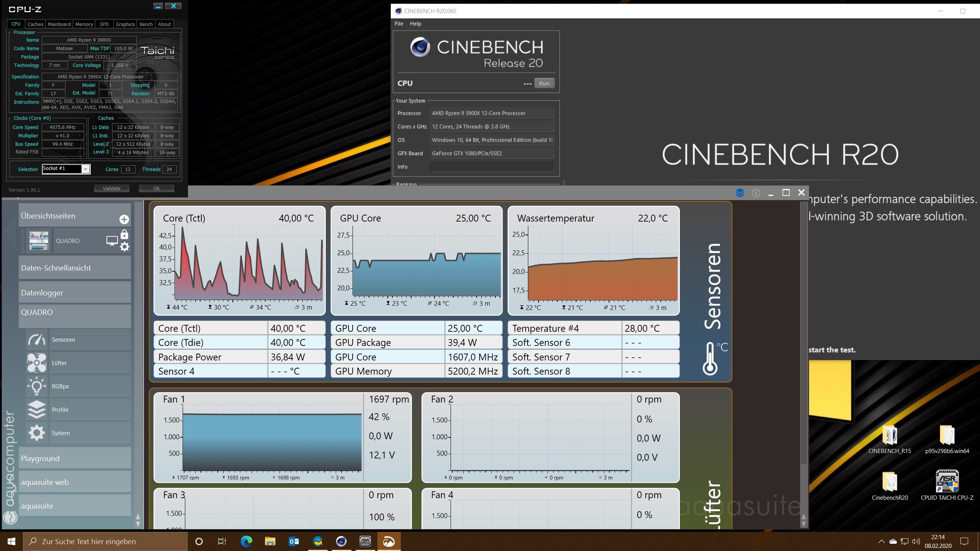This screenshot has height=551, width=980.
Task: Open Socket #1 selection dropdown in CPU-Z
Action: tap(66, 169)
